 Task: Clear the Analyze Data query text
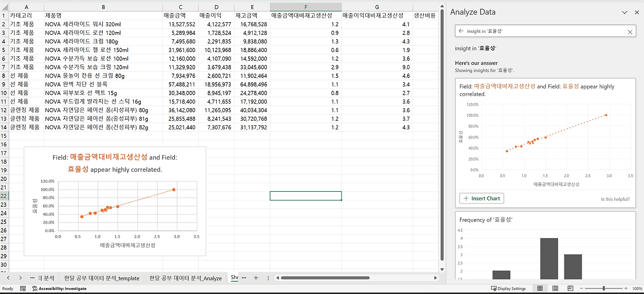tap(630, 31)
